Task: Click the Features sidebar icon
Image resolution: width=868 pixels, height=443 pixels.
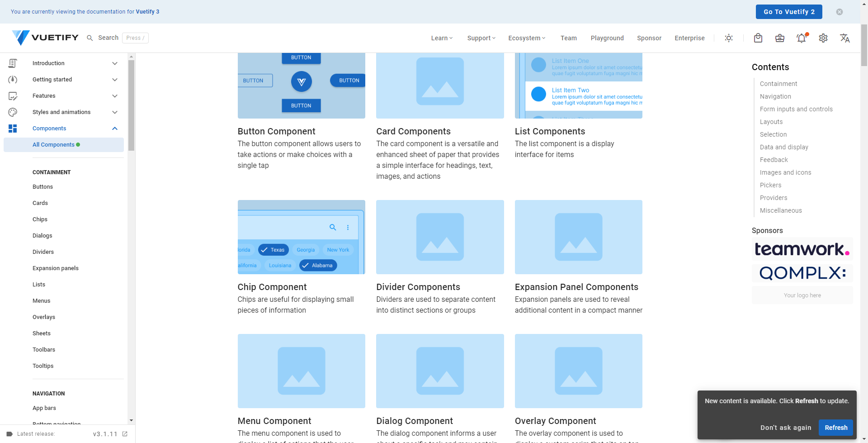Action: (x=13, y=96)
